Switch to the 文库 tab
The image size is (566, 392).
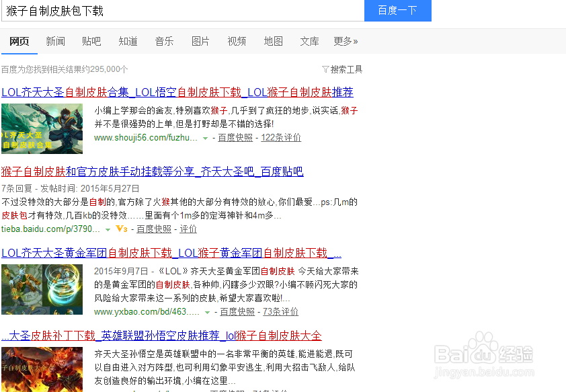[309, 42]
